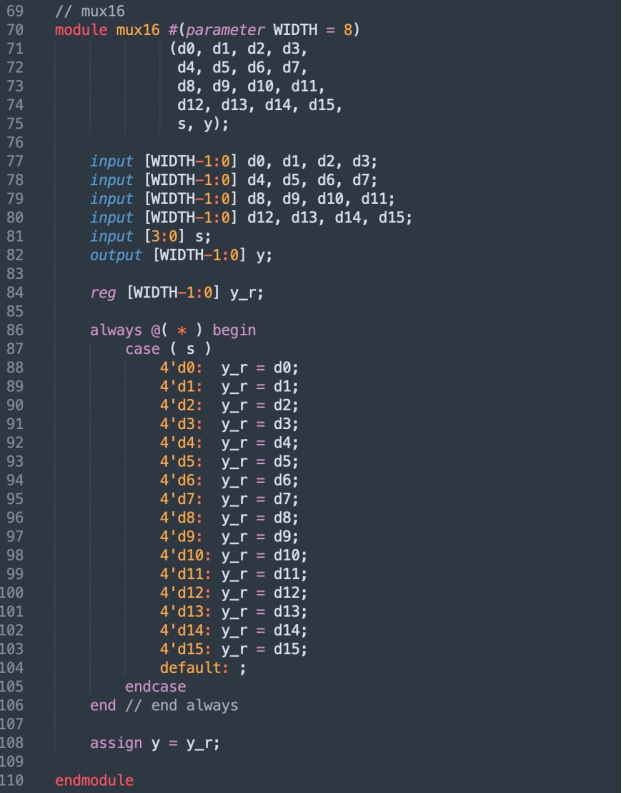Click line number 70 in the gutter
The width and height of the screenshot is (622, 793).
pos(14,29)
